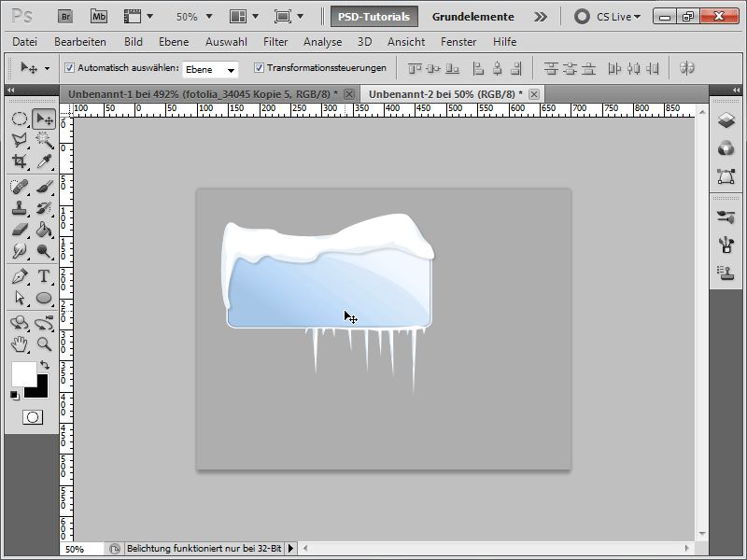
Task: Reset default foreground and background colors
Action: click(15, 395)
